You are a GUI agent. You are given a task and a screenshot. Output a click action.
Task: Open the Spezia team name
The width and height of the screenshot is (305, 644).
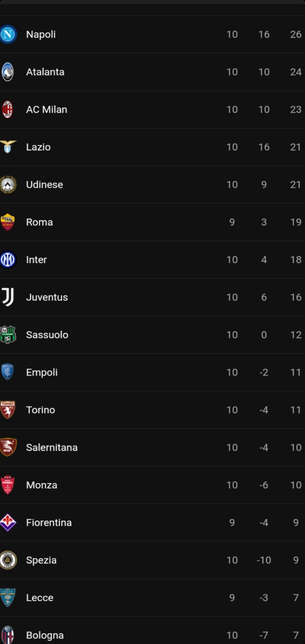pyautogui.click(x=41, y=560)
